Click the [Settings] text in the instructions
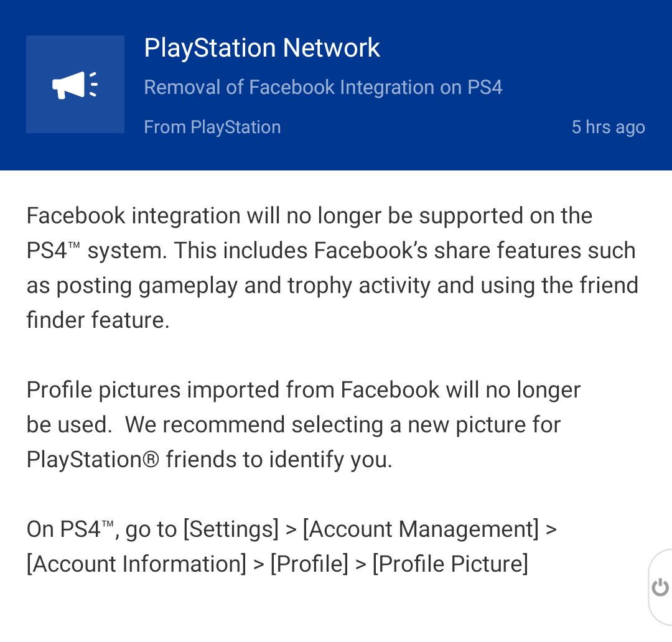The width and height of the screenshot is (672, 642). [x=230, y=529]
